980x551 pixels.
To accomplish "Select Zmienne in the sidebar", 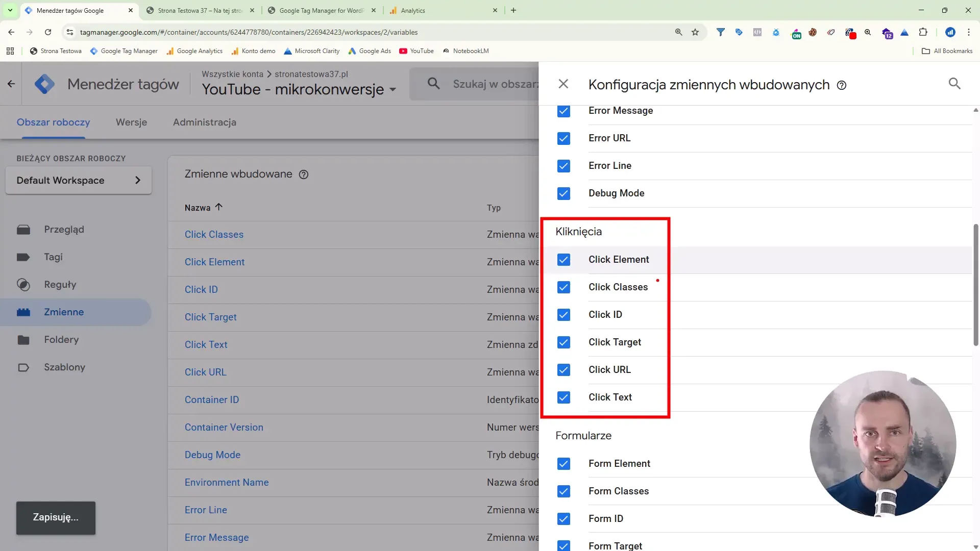I will click(76, 312).
